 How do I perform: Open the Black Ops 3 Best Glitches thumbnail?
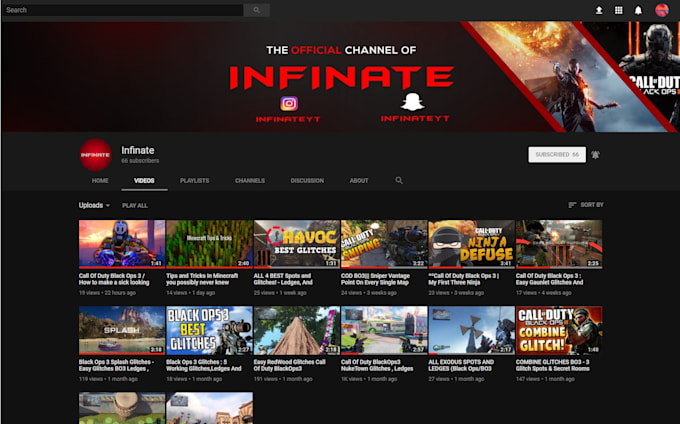(x=209, y=330)
